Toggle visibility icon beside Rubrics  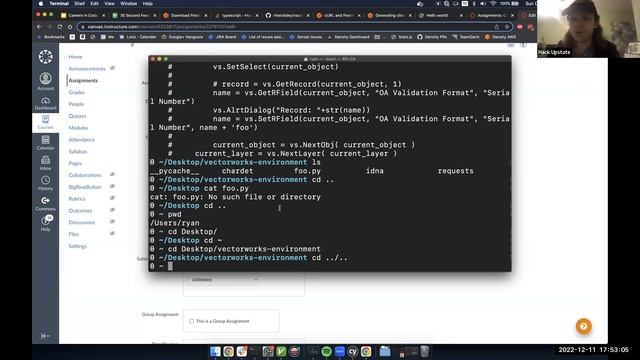click(x=112, y=198)
